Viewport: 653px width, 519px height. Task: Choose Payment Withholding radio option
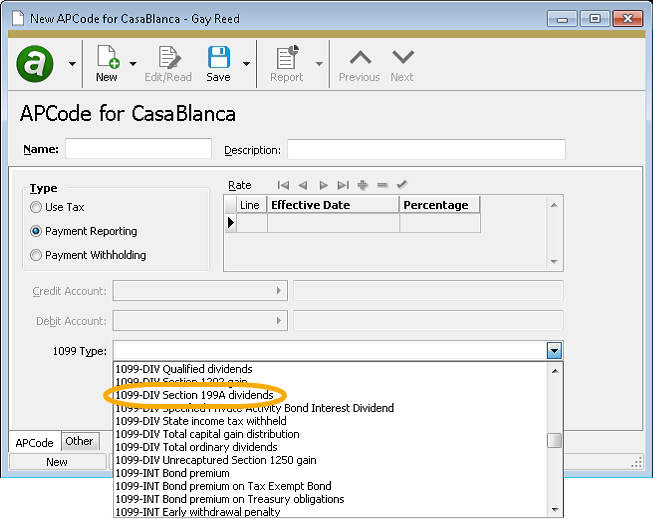coord(37,255)
